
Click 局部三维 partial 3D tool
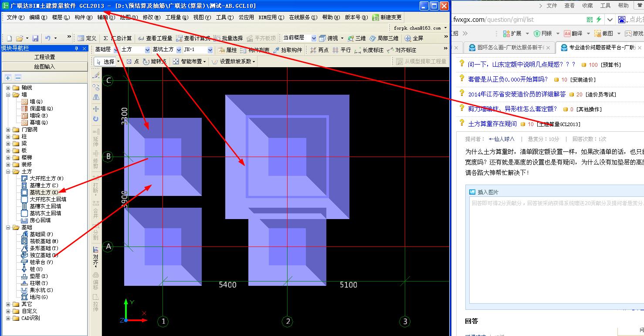pos(385,38)
